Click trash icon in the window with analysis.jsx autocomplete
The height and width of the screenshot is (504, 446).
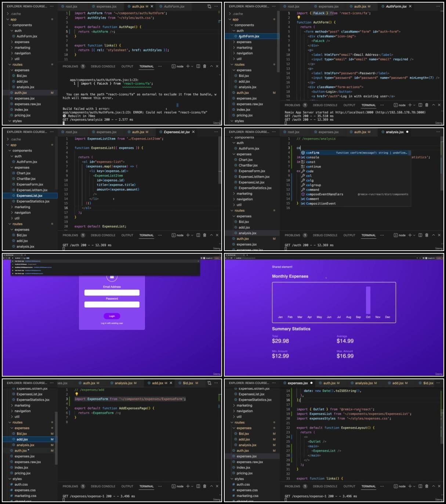[x=427, y=235]
